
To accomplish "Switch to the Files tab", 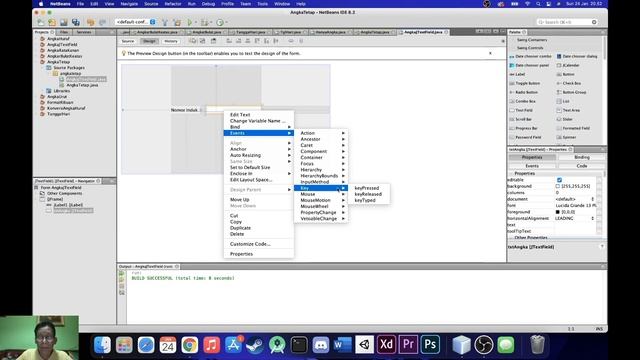I will (64, 32).
